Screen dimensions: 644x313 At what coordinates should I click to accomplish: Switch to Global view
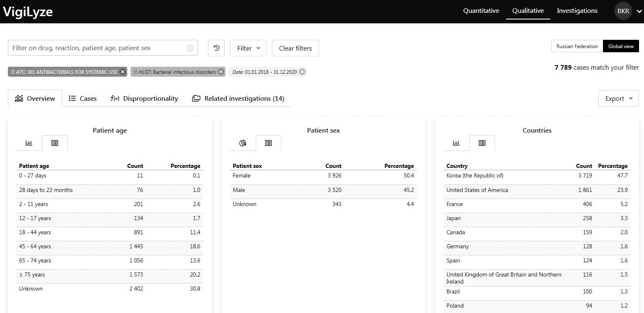pyautogui.click(x=621, y=46)
